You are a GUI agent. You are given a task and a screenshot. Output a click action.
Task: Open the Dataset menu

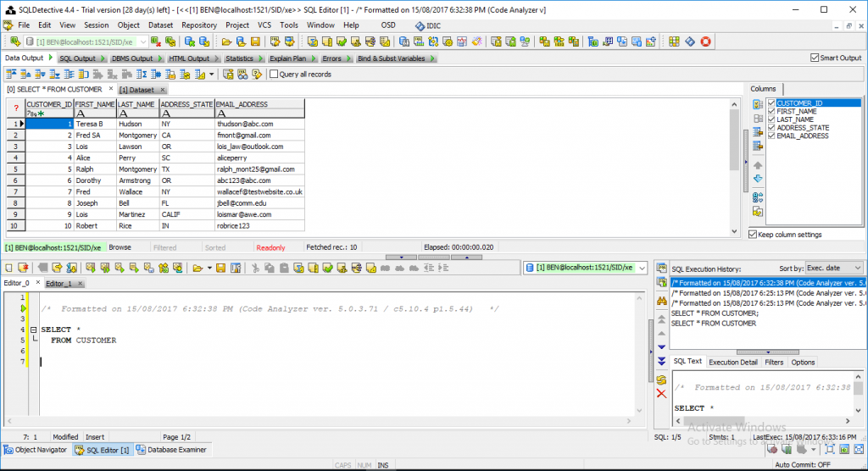(160, 25)
